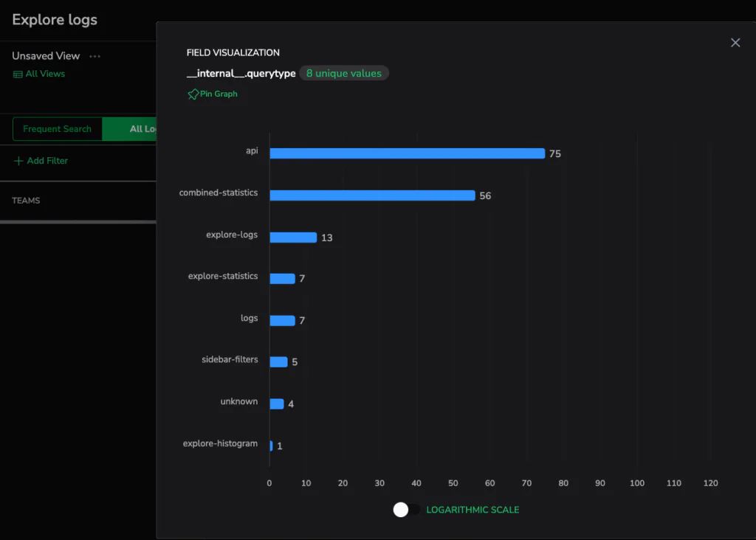The width and height of the screenshot is (756, 540).
Task: Click the pin icon beside Pin Graph
Action: [193, 94]
